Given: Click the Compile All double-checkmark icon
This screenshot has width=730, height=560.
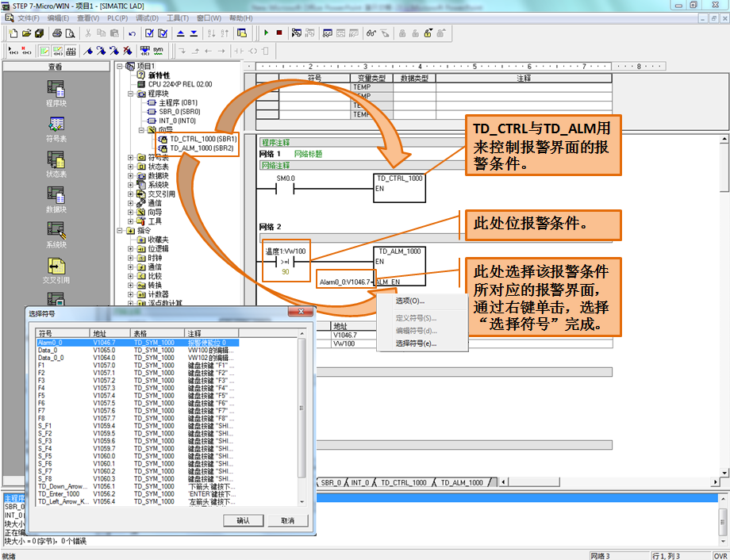Looking at the screenshot, I should coord(163,33).
